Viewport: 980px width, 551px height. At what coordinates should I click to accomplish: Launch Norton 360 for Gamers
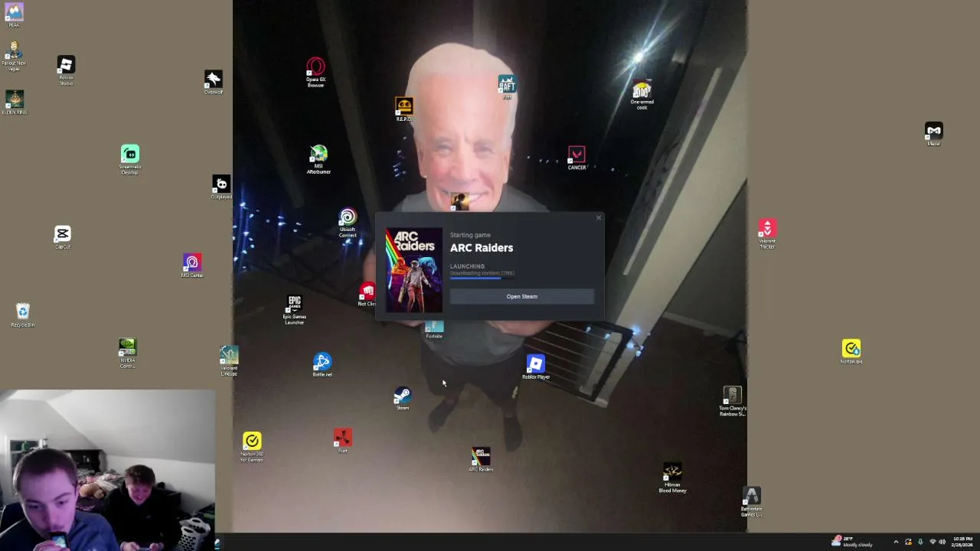(252, 447)
